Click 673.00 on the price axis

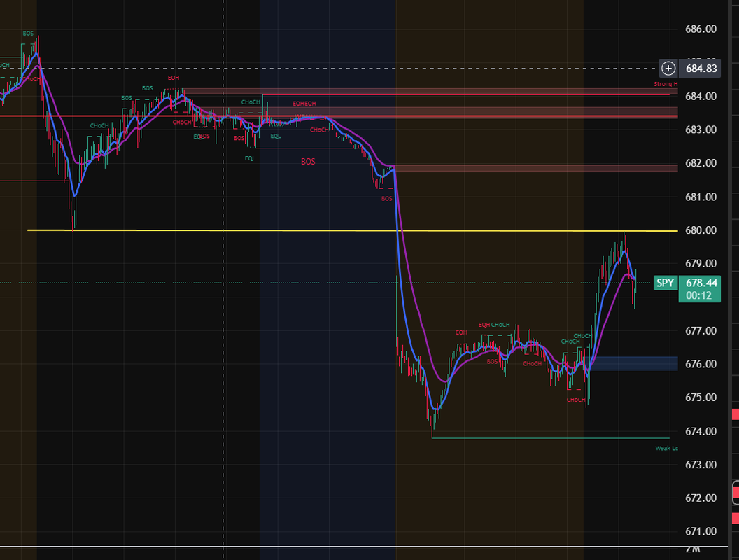pos(701,465)
